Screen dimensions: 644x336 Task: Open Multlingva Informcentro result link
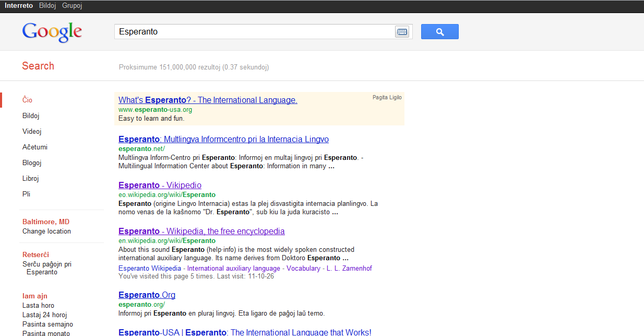[x=223, y=139]
